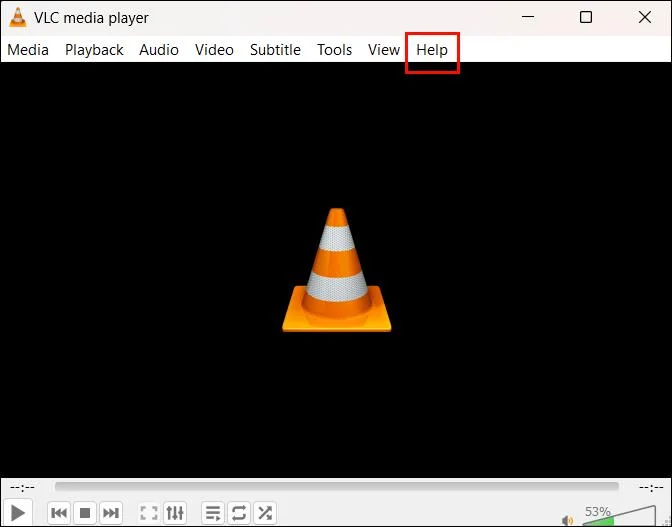Screen dimensions: 672x527
Task: Toggle fullscreen video mode
Action: pyautogui.click(x=149, y=512)
